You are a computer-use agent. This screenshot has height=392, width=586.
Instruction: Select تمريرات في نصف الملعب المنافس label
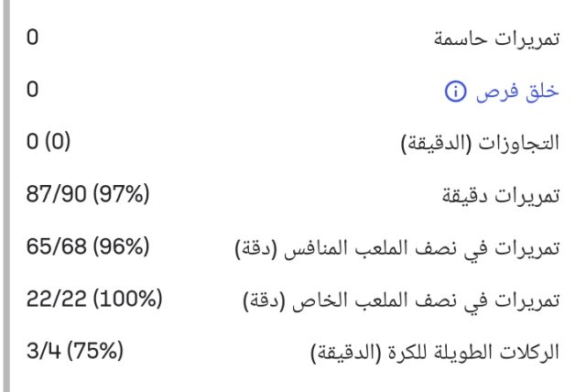[x=407, y=248]
